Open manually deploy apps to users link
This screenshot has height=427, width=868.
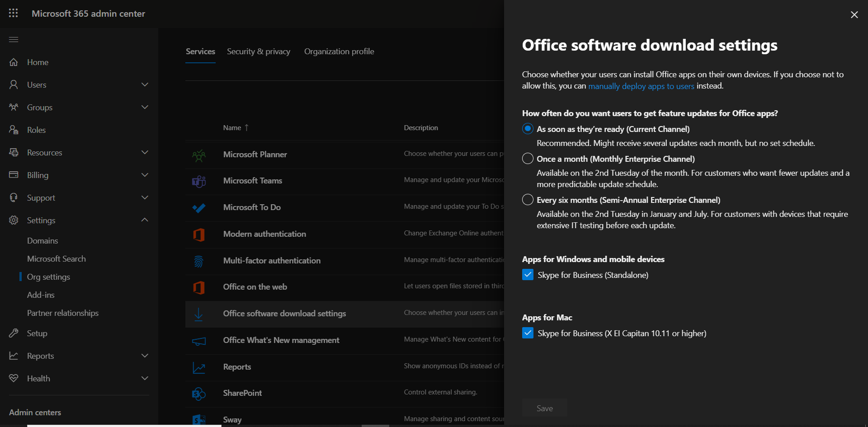(641, 86)
